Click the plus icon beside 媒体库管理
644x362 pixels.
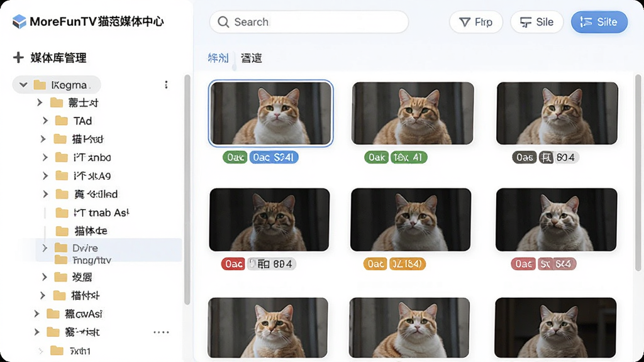(x=18, y=57)
